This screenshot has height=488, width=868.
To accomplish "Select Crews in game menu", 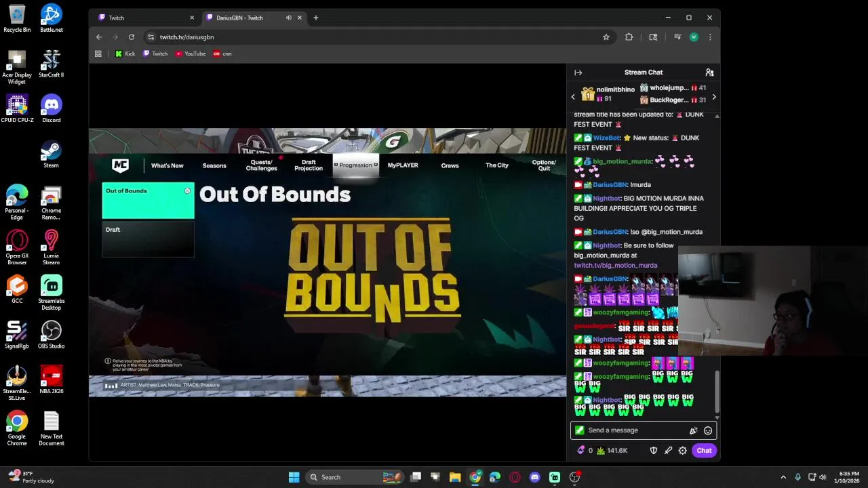I will pos(450,165).
